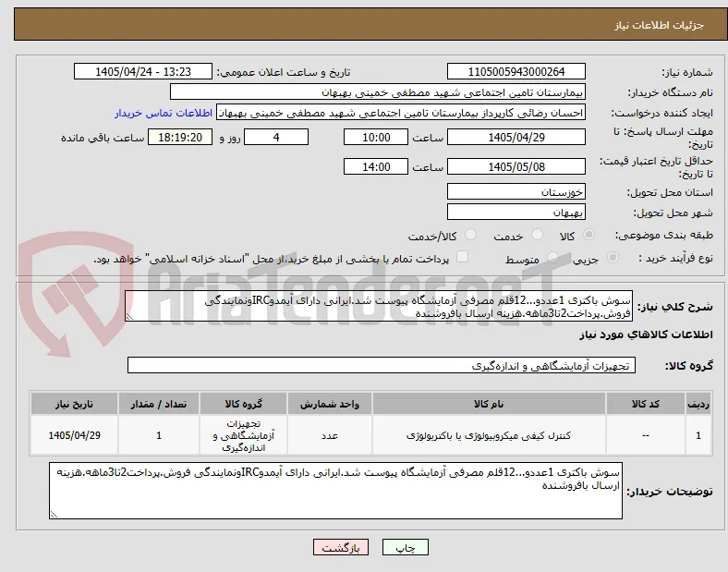Click the request creator field
Screen dimensions: 728x572
[x=401, y=113]
